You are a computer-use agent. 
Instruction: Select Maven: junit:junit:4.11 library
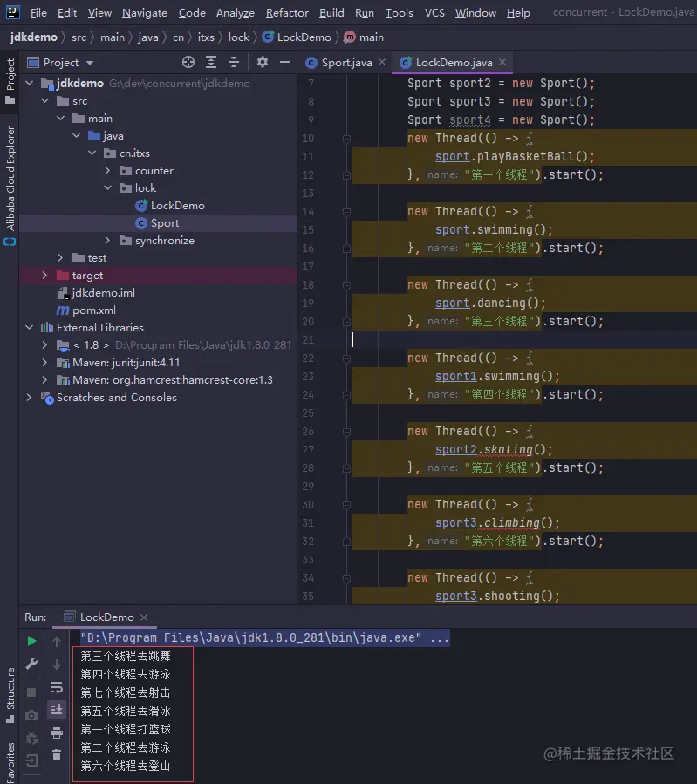coord(119,363)
